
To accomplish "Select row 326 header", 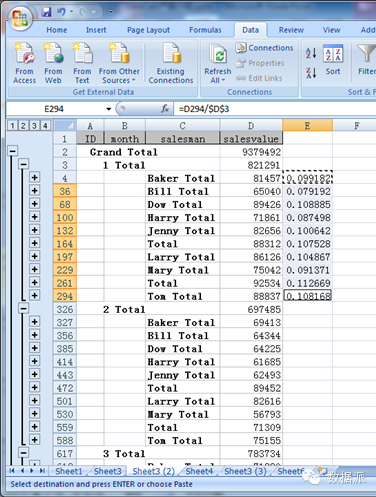I will click(x=65, y=309).
